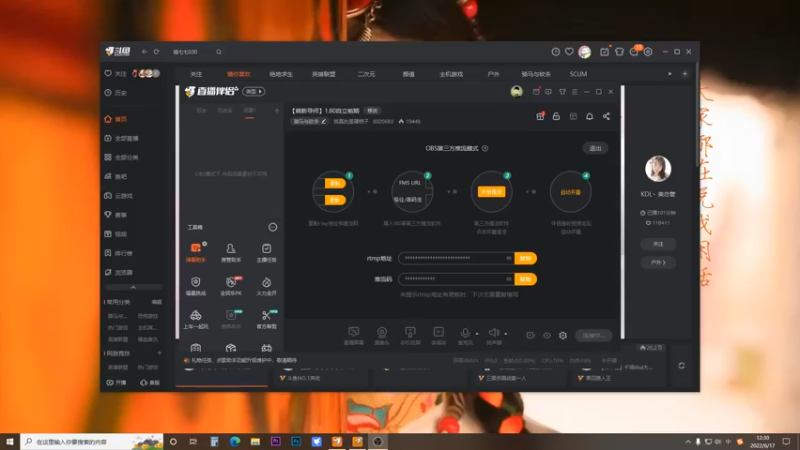
Task: Open stream settings gear icon
Action: (563, 335)
